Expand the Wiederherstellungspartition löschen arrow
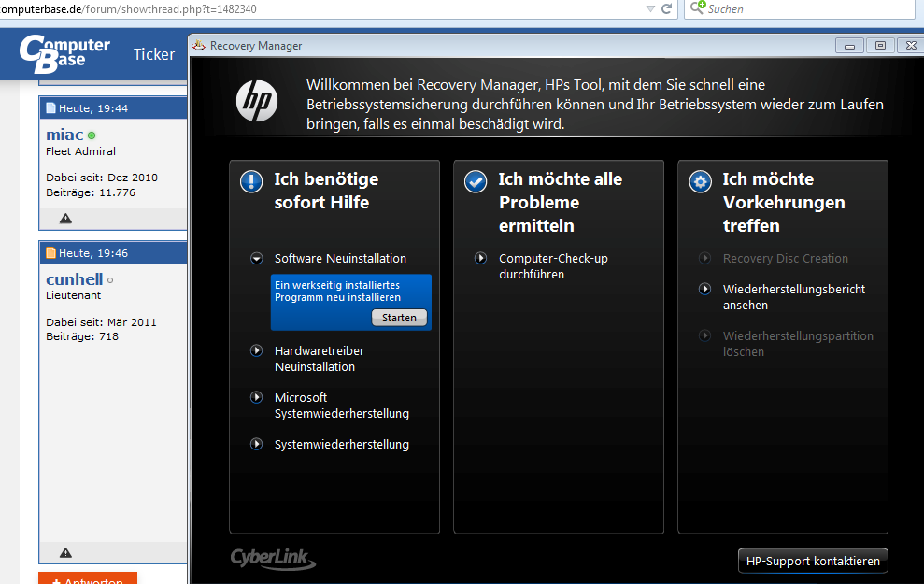Screen dimensions: 924x584 [x=704, y=335]
